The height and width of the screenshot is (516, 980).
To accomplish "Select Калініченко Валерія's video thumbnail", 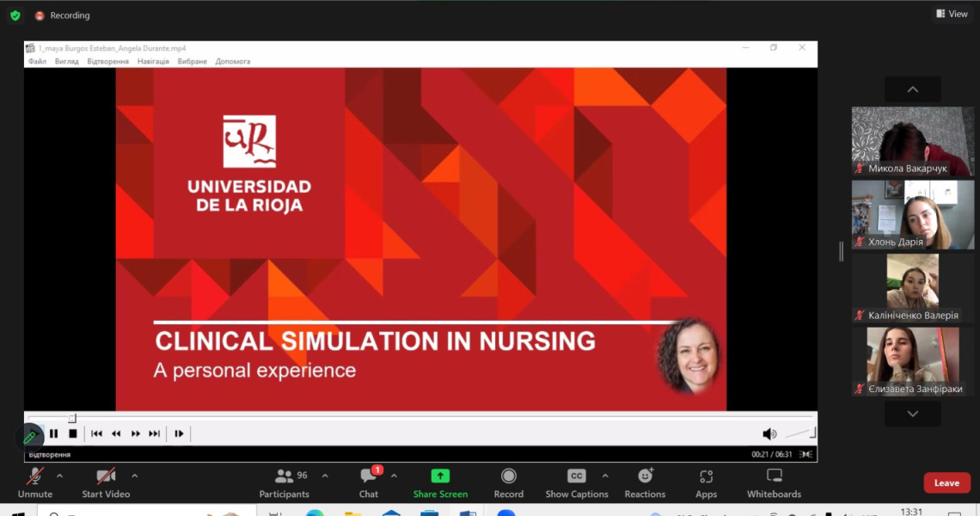I will [x=912, y=288].
